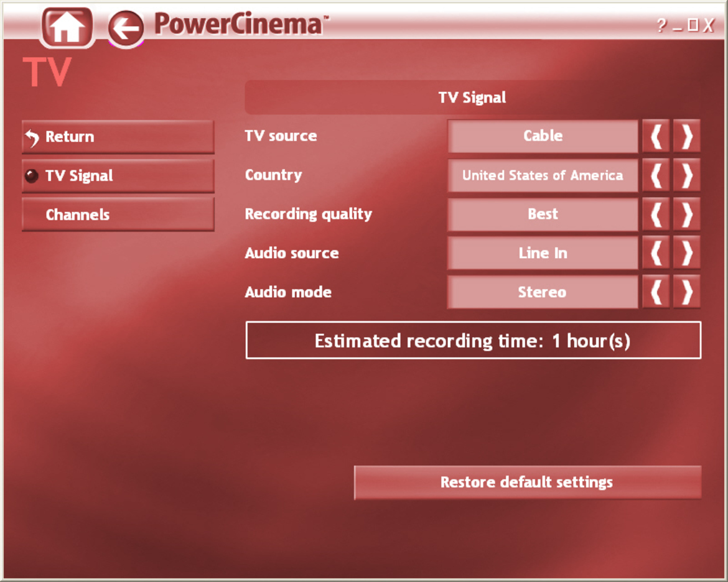This screenshot has width=728, height=582.
Task: Click the Country label
Action: [273, 175]
